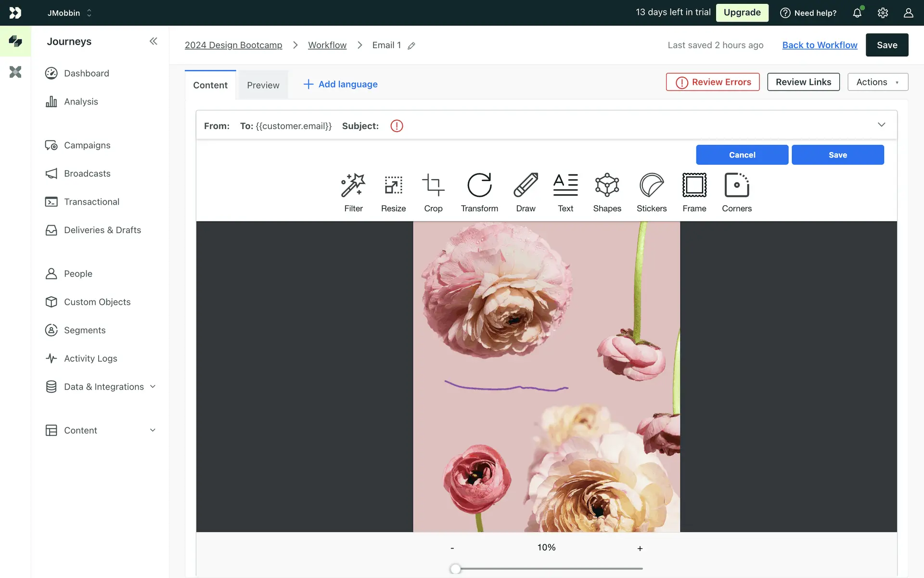924x578 pixels.
Task: Open the notifications bell
Action: (857, 13)
